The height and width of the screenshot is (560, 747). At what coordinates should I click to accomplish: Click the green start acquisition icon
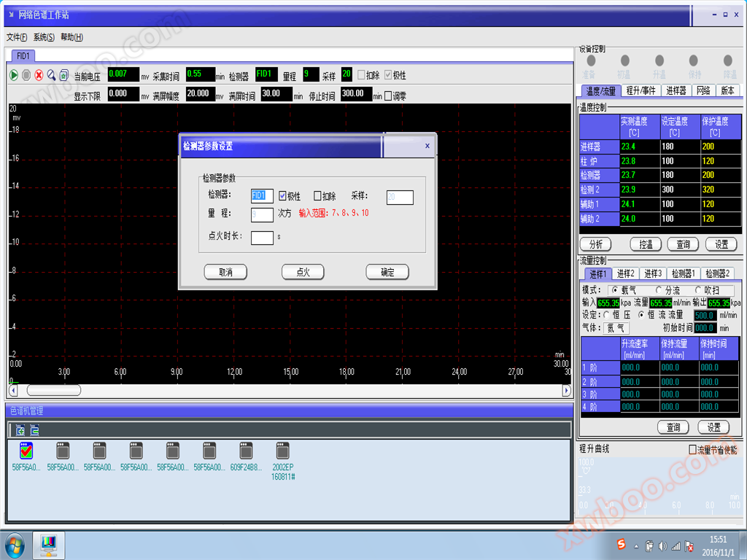pos(14,75)
